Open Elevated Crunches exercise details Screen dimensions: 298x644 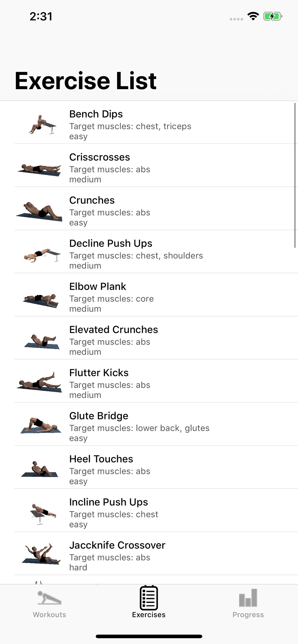tap(156, 338)
